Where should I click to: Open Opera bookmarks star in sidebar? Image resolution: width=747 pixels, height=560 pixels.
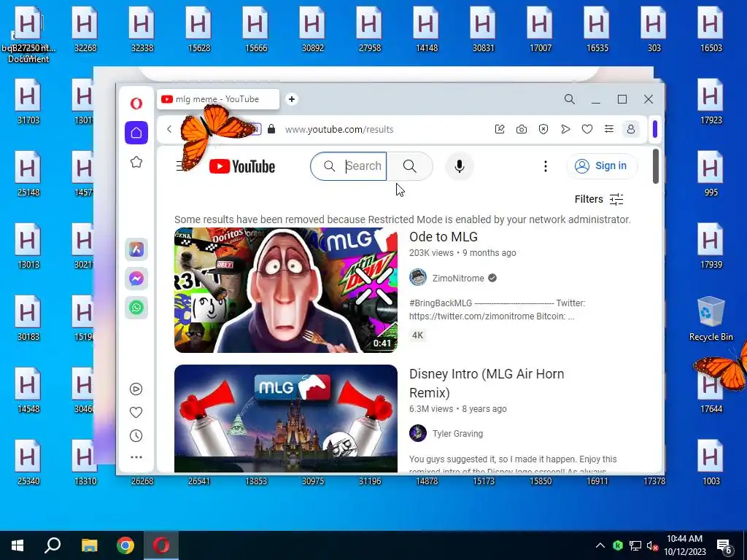click(x=136, y=163)
